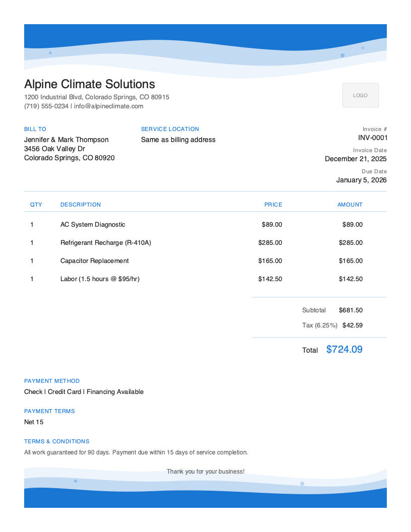
Task: Select the AC System Diagnostic line item
Action: tap(93, 224)
